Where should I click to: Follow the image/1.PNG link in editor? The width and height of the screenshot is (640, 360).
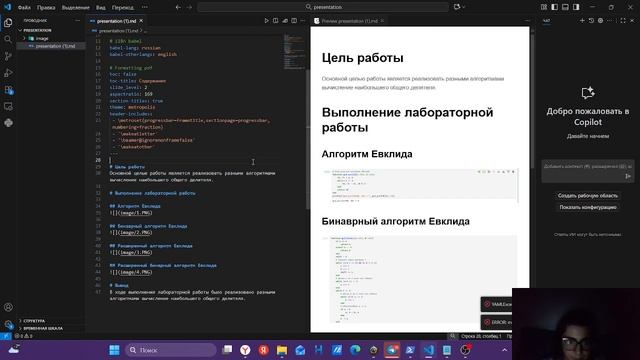coord(136,213)
